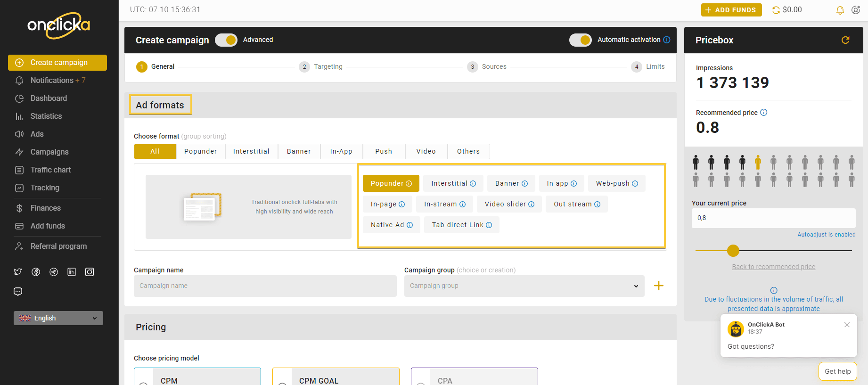Expand the Campaign group dropdown
The width and height of the screenshot is (868, 385).
(524, 286)
